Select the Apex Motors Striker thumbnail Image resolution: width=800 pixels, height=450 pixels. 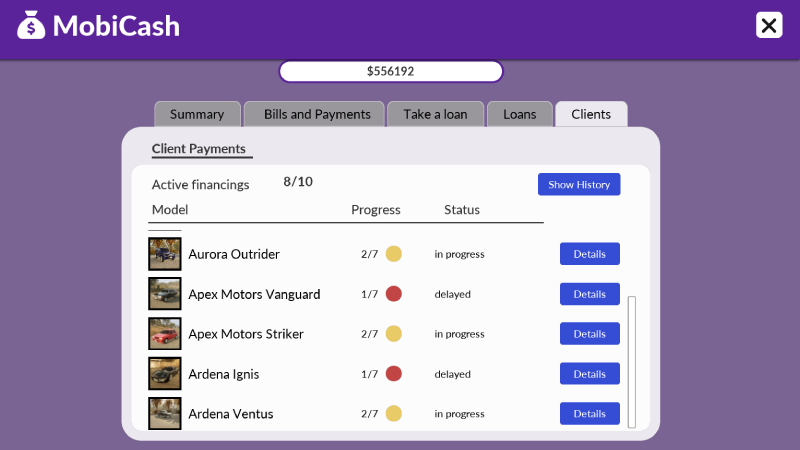[x=164, y=334]
